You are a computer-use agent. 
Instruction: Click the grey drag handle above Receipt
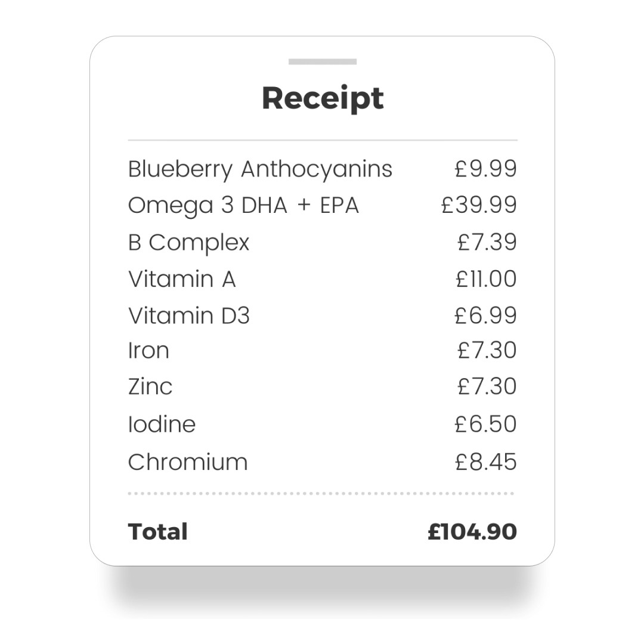tap(323, 61)
